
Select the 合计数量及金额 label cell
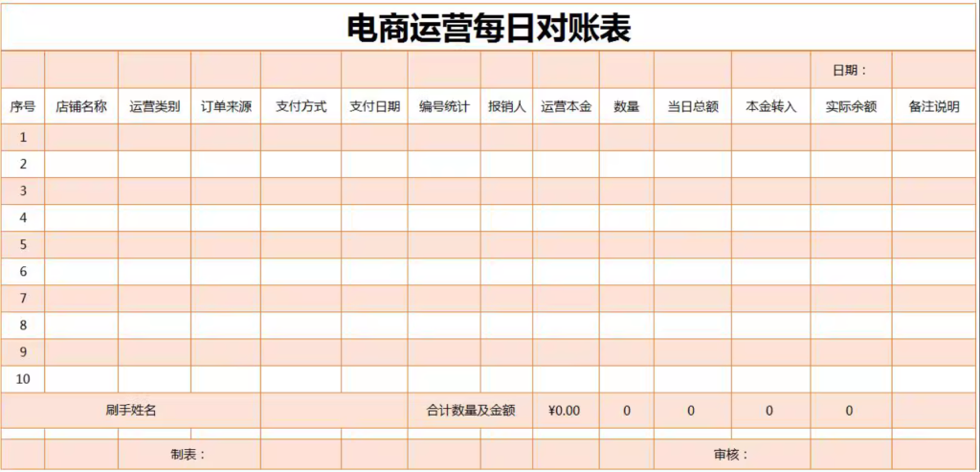coord(470,411)
